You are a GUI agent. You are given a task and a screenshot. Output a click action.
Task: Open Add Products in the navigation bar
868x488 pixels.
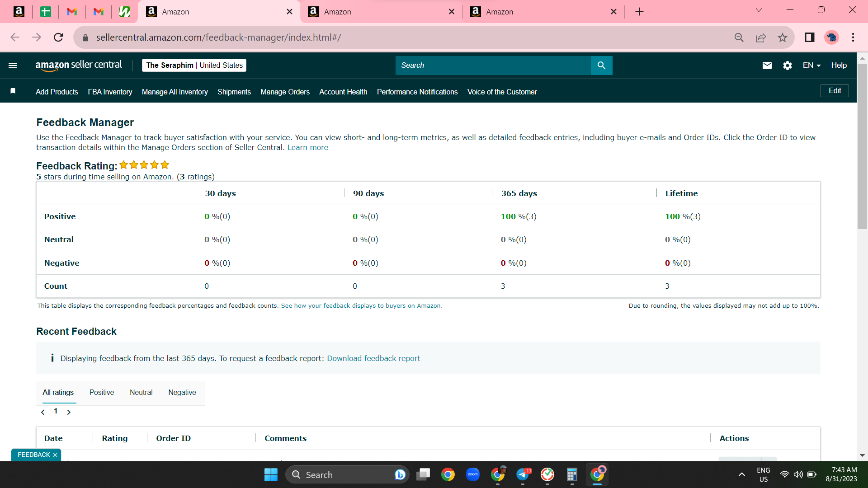pos(57,92)
